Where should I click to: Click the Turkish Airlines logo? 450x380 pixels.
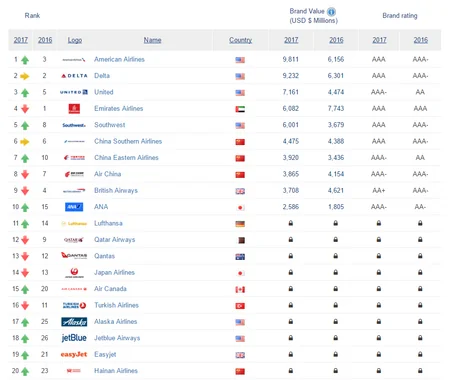pos(74,305)
